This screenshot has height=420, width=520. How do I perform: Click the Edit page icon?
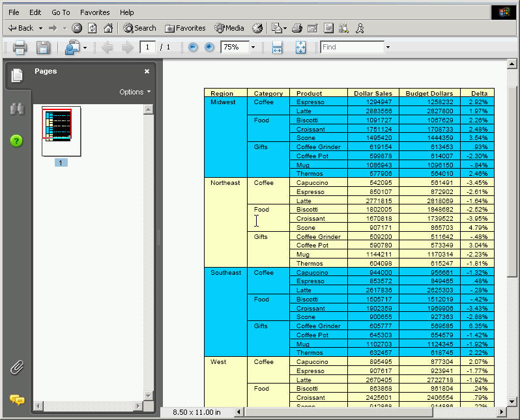(x=313, y=28)
